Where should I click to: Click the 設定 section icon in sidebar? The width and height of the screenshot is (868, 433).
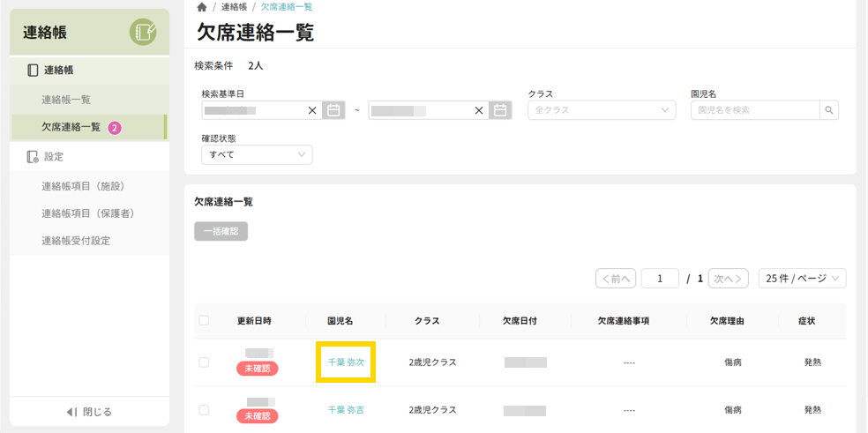point(33,157)
